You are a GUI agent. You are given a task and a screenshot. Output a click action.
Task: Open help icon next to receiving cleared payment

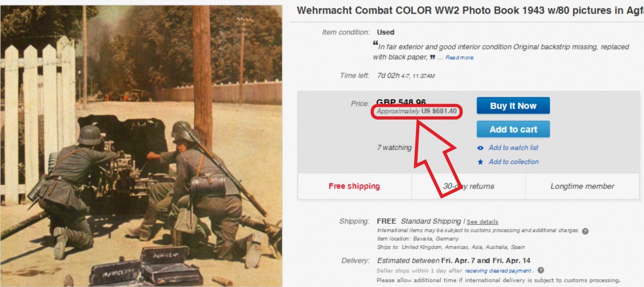click(x=540, y=270)
